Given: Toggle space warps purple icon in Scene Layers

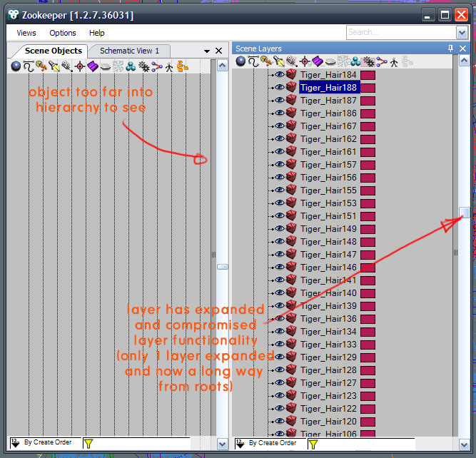Looking at the screenshot, I should click(x=318, y=61).
